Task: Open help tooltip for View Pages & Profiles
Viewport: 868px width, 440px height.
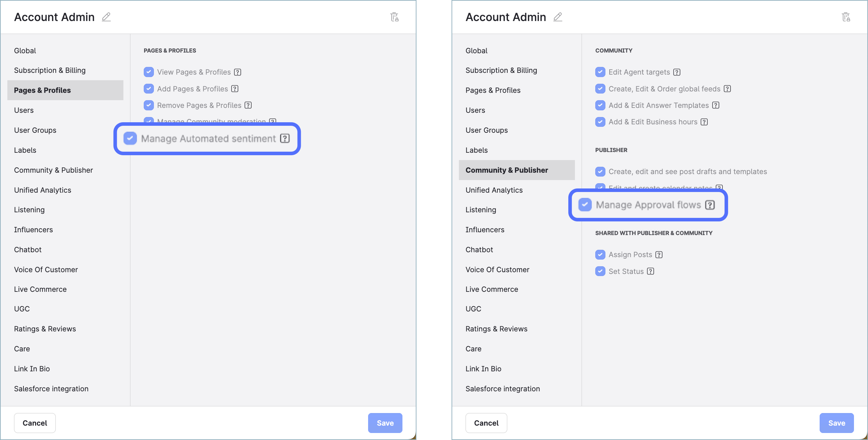Action: [238, 72]
